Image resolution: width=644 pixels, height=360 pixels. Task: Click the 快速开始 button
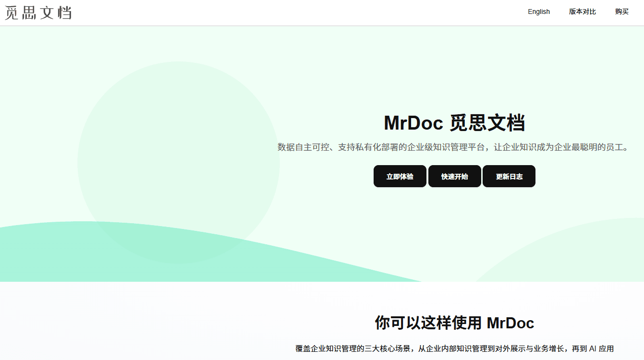(455, 176)
